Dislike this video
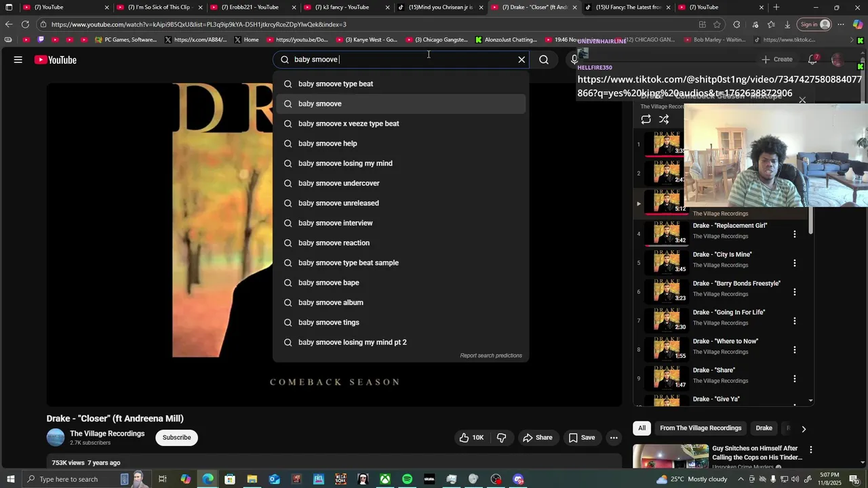 click(x=502, y=438)
